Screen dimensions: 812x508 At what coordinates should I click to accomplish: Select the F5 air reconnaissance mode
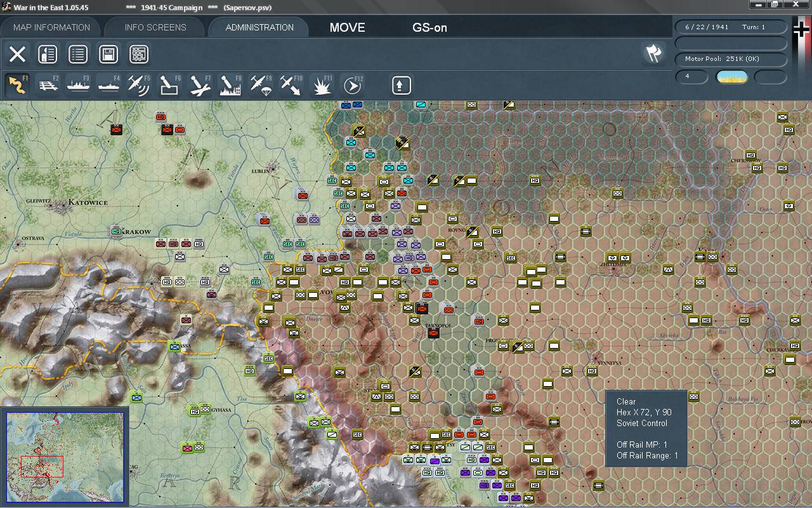(139, 85)
